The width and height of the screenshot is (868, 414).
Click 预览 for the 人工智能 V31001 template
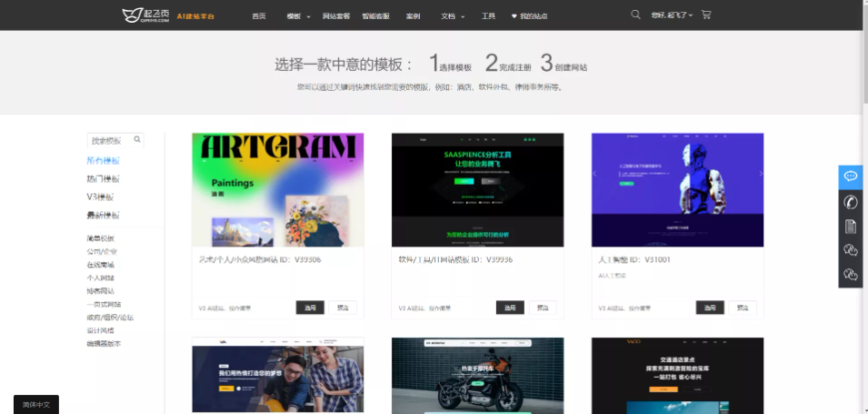point(743,308)
